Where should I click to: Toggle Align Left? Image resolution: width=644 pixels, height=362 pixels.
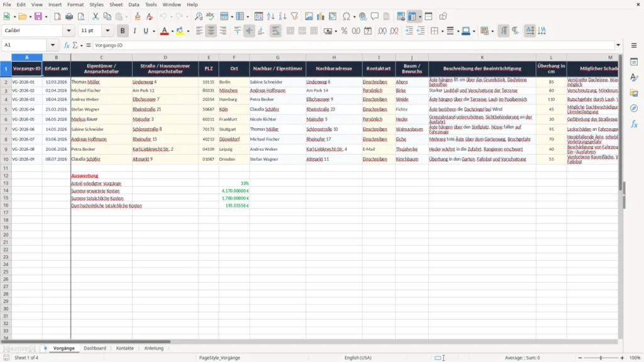pyautogui.click(x=199, y=31)
